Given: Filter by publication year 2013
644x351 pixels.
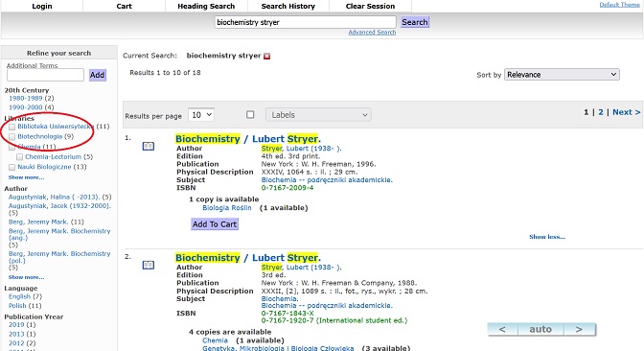Looking at the screenshot, I should (16, 334).
